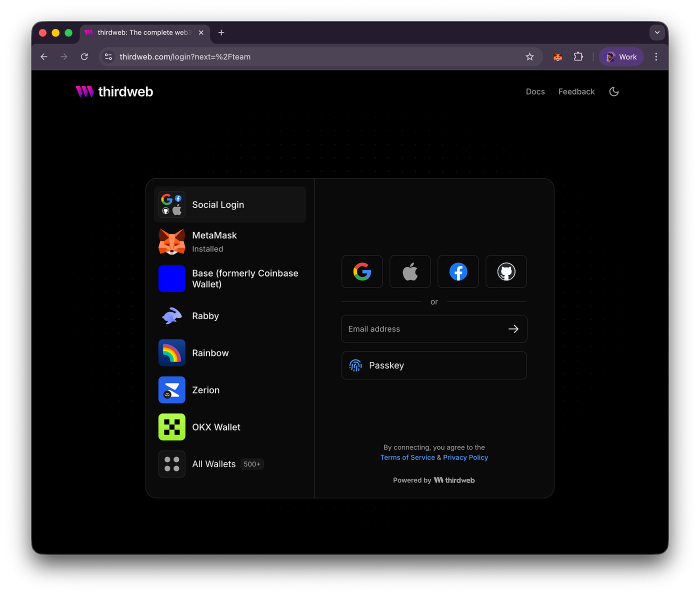Choose Base (formerly Coinbase Wallet)
Viewport: 700px width, 596px height.
(230, 278)
